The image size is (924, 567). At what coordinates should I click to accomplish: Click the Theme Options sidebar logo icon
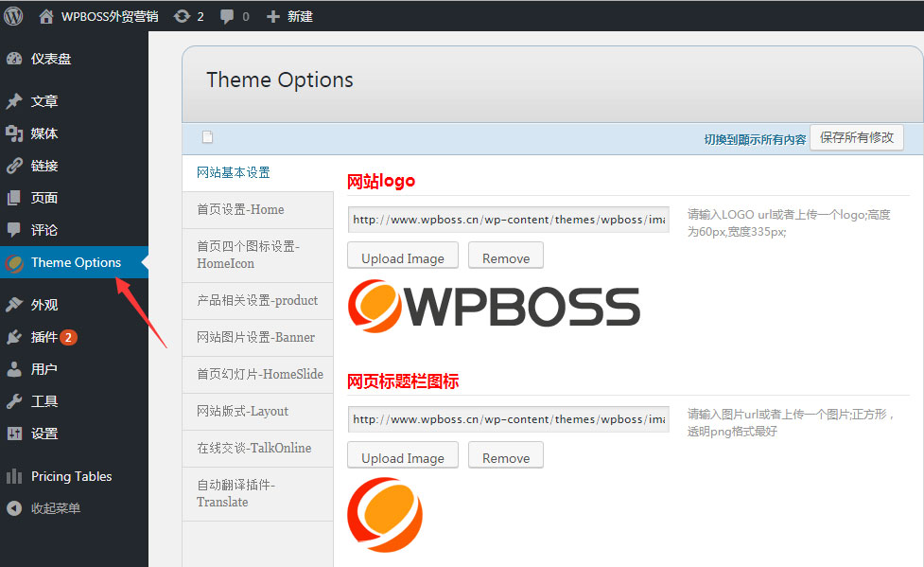(x=14, y=262)
